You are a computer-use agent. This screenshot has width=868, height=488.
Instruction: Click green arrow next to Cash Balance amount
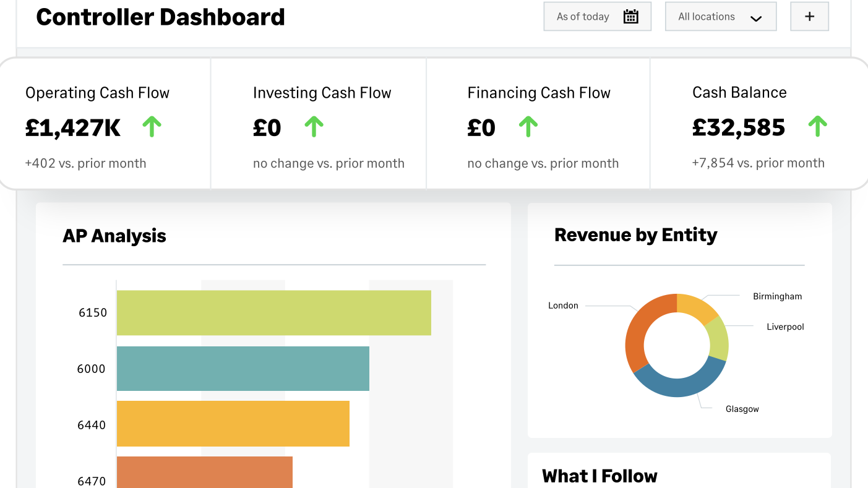[817, 127]
